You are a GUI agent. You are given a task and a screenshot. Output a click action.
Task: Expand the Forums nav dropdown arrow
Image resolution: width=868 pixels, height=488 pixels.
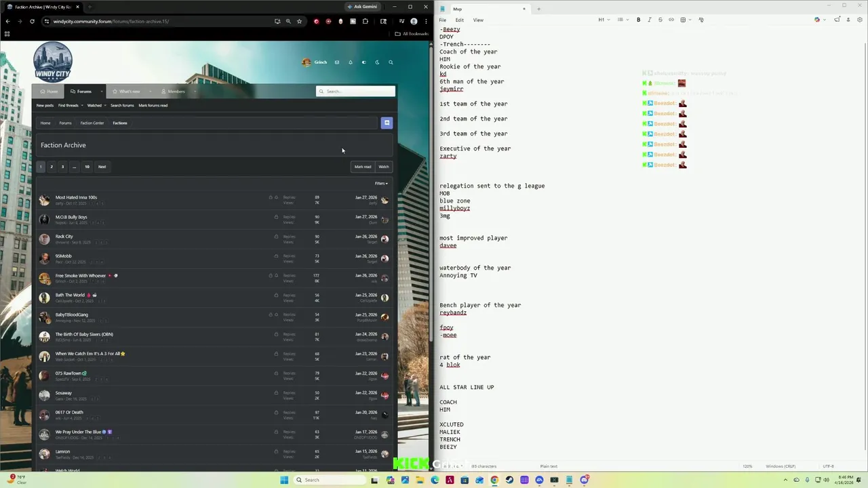[x=102, y=91]
